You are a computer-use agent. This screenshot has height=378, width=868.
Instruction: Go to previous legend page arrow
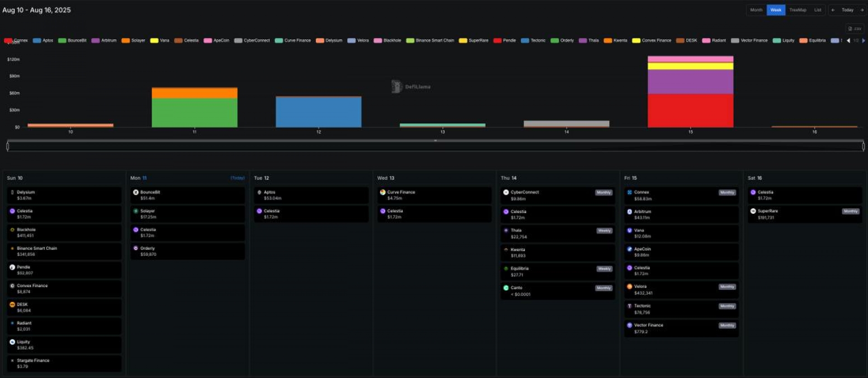point(848,41)
